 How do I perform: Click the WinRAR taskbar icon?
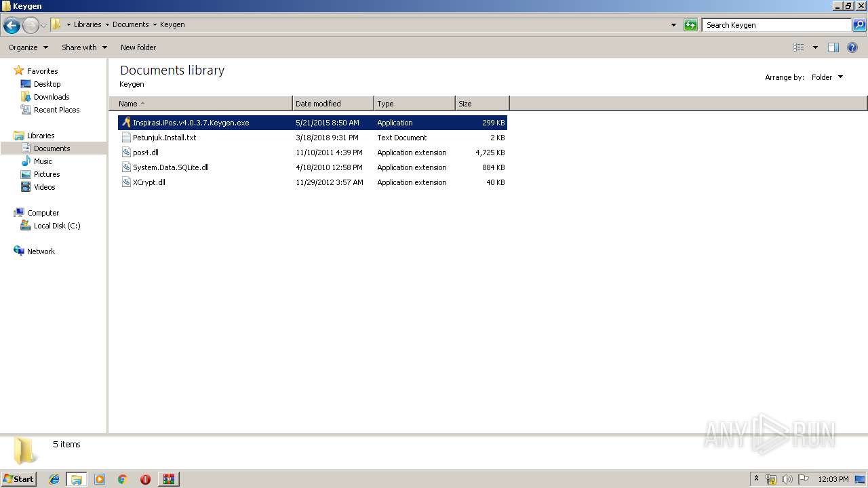pyautogui.click(x=168, y=479)
